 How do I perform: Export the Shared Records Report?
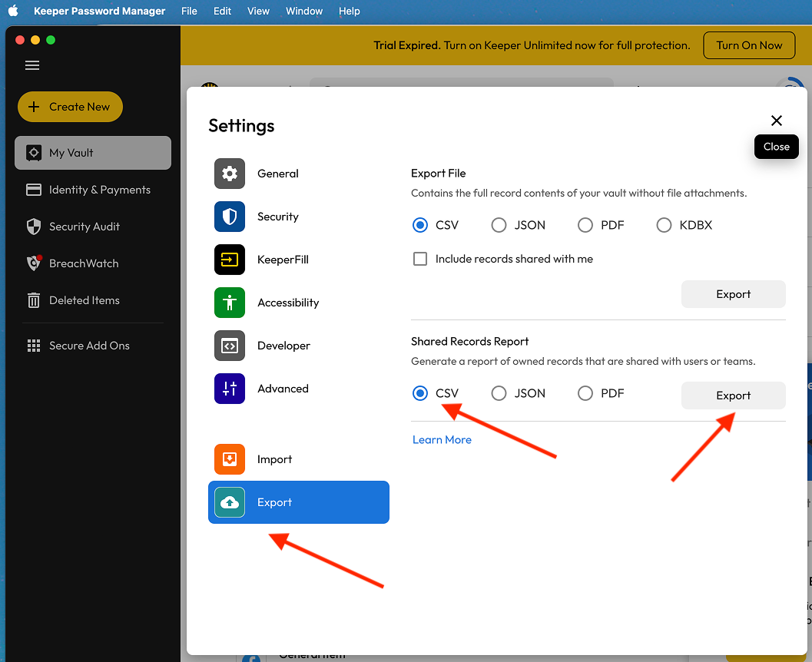733,396
